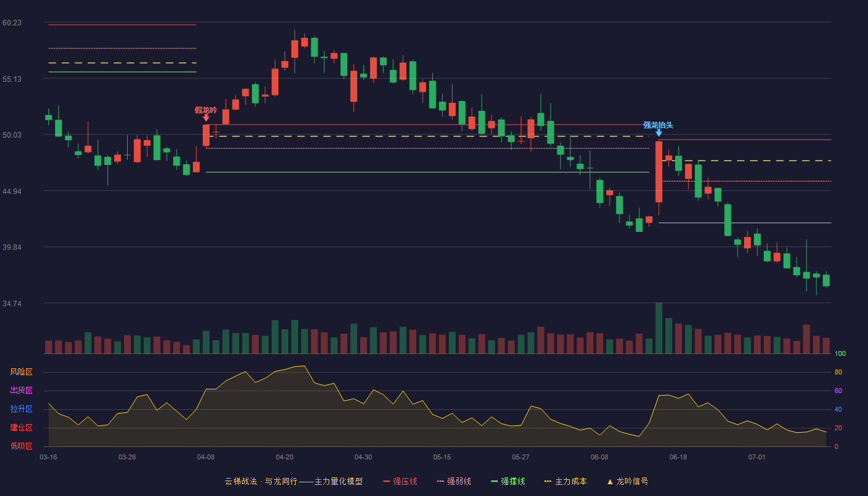
Task: Toggle the 强撑线 legend item
Action: (x=508, y=481)
